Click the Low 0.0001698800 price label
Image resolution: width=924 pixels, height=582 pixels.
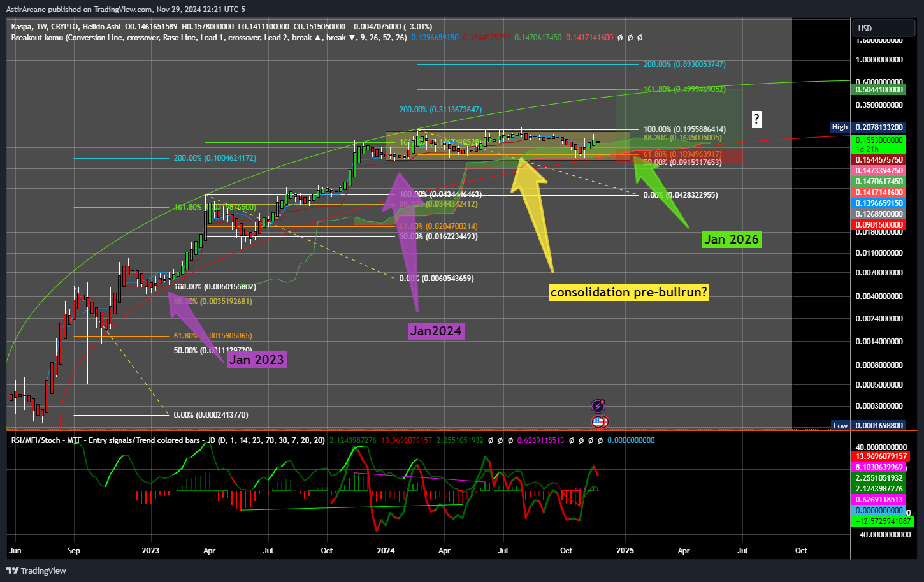tap(867, 425)
